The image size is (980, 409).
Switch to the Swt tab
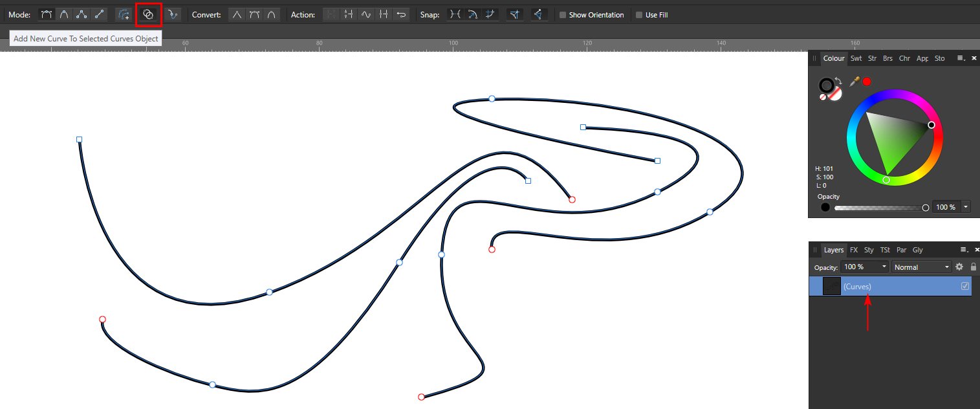click(x=856, y=58)
